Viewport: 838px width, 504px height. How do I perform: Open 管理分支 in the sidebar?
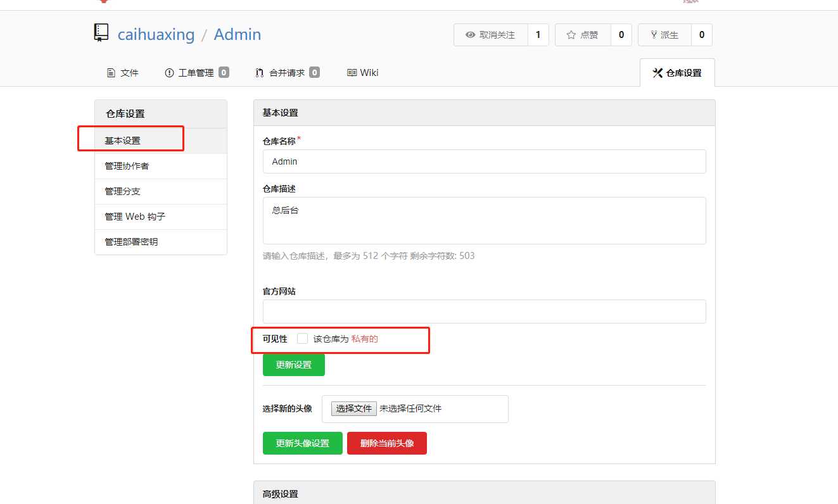[160, 191]
